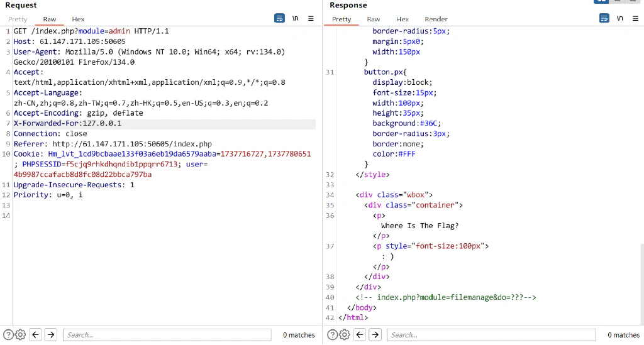
Task: Toggle show non-printable characters in Request panel
Action: tap(296, 18)
